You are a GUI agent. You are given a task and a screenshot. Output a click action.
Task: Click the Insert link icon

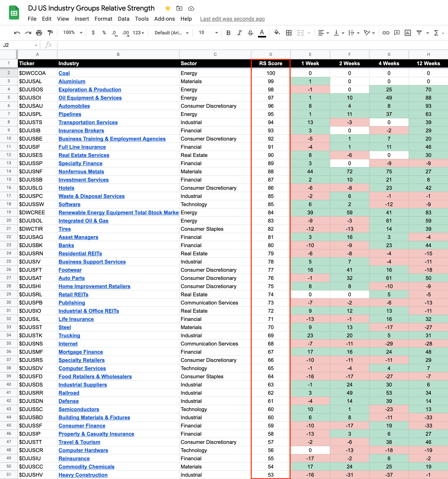click(386, 33)
